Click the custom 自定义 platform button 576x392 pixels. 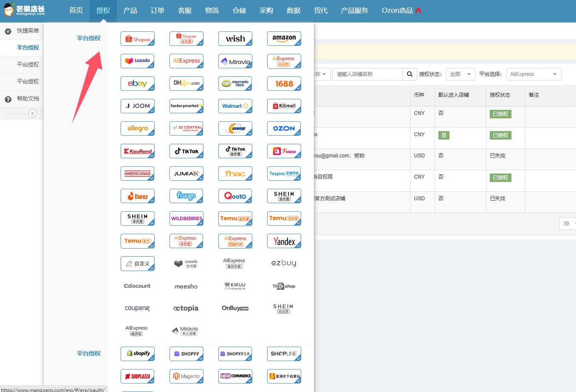pyautogui.click(x=138, y=263)
